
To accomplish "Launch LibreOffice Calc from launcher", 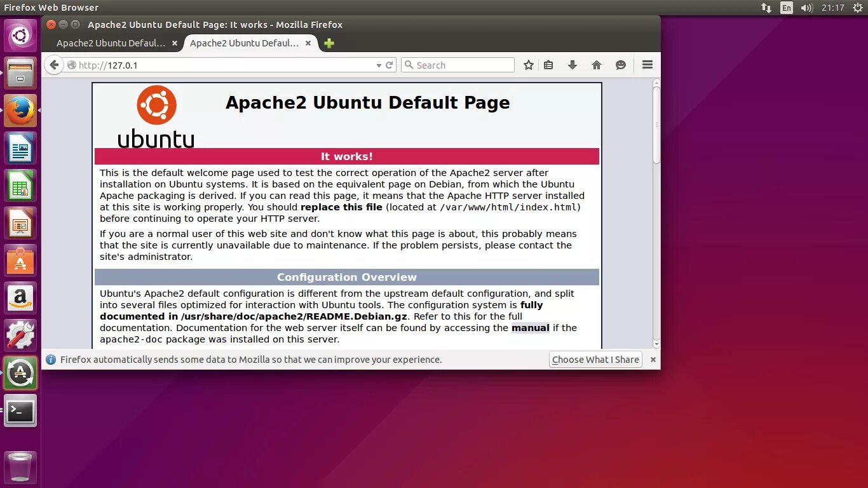I will [21, 186].
